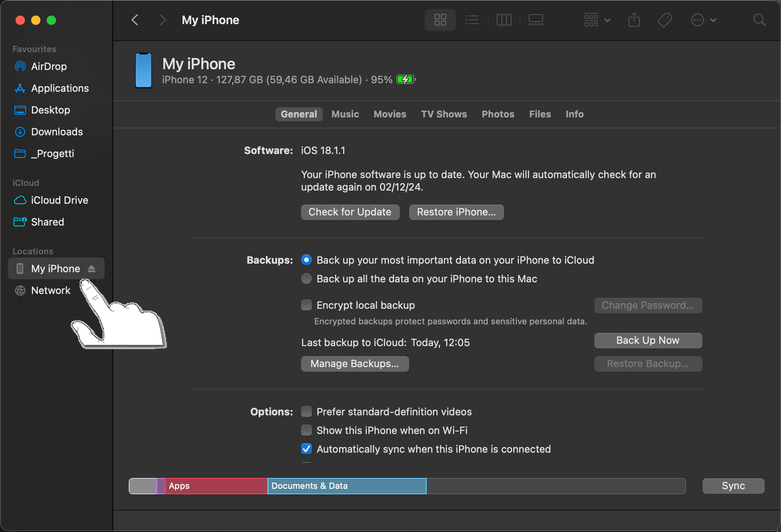Click the Sync button
The image size is (781, 532).
pyautogui.click(x=733, y=486)
